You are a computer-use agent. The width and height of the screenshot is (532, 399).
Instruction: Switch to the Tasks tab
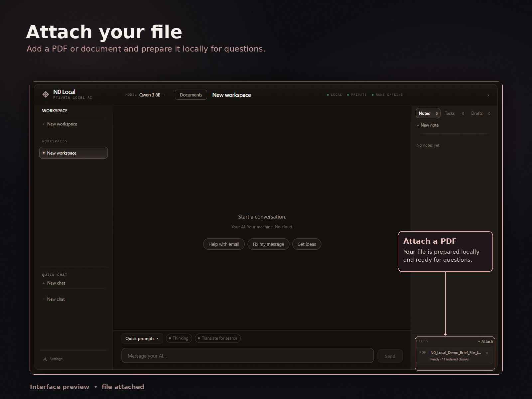454,113
